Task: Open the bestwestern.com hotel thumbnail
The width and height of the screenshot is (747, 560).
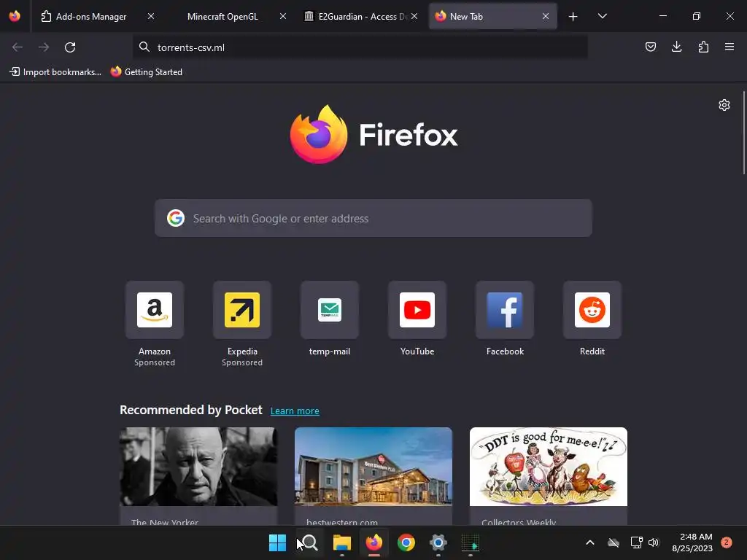Action: point(373,466)
